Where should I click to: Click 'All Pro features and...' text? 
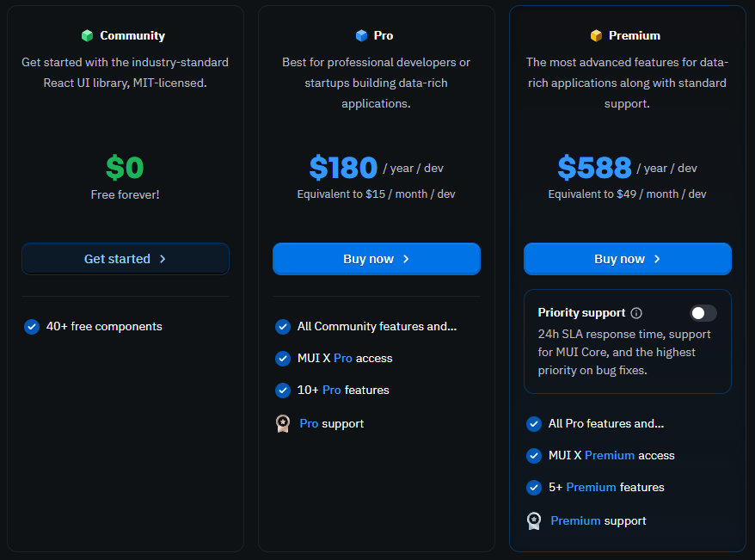(606, 424)
